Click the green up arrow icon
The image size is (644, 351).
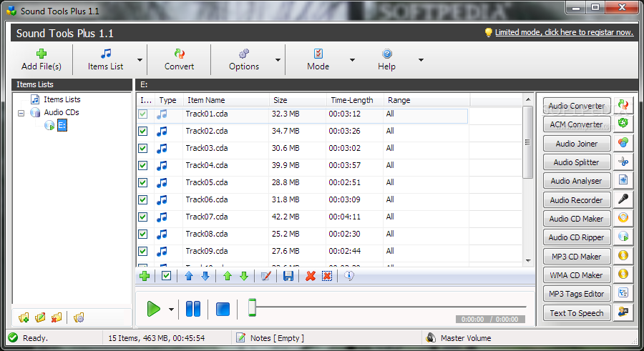[x=228, y=276]
